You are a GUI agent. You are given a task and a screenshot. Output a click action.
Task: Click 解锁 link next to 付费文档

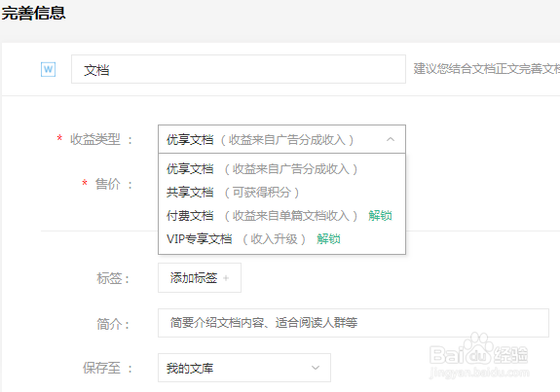click(x=381, y=215)
